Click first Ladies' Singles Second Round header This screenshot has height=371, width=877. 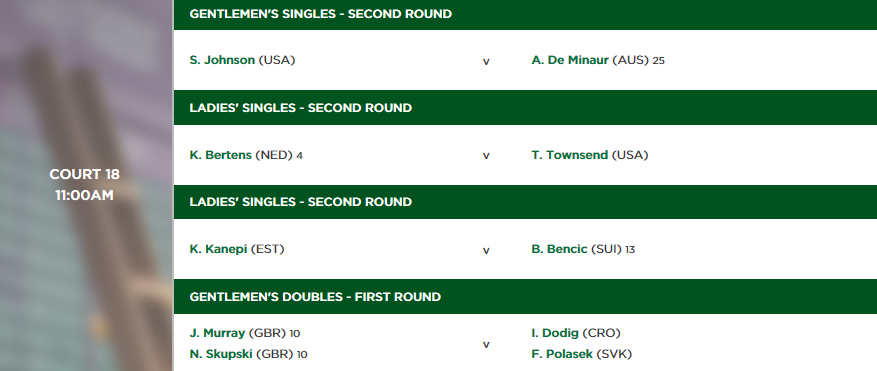(x=525, y=107)
